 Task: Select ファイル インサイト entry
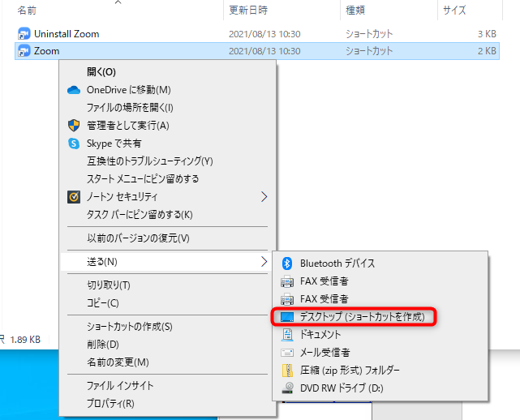click(x=167, y=386)
